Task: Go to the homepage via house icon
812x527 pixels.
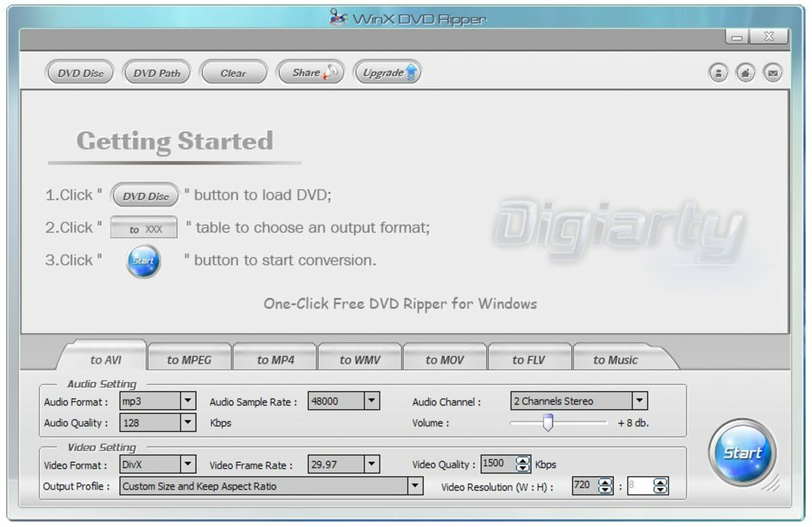Action: [745, 73]
